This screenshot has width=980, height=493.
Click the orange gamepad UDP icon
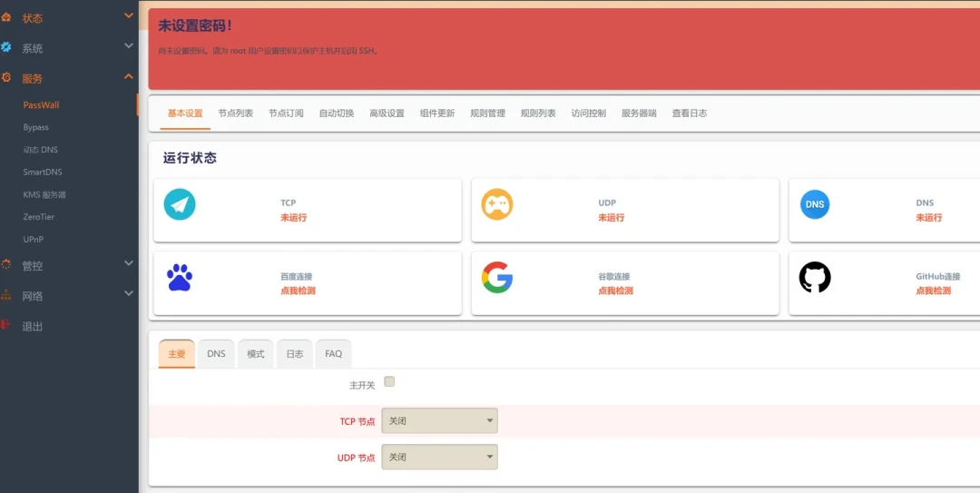point(497,204)
